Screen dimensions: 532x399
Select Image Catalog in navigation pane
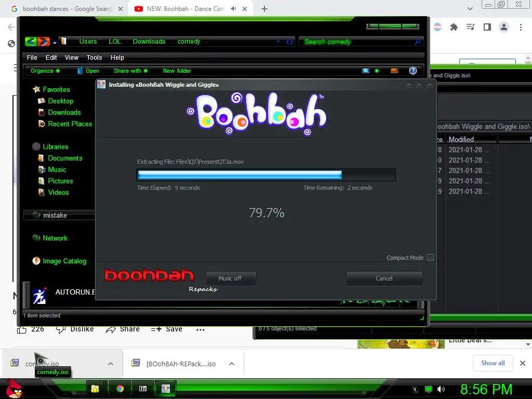(59, 261)
